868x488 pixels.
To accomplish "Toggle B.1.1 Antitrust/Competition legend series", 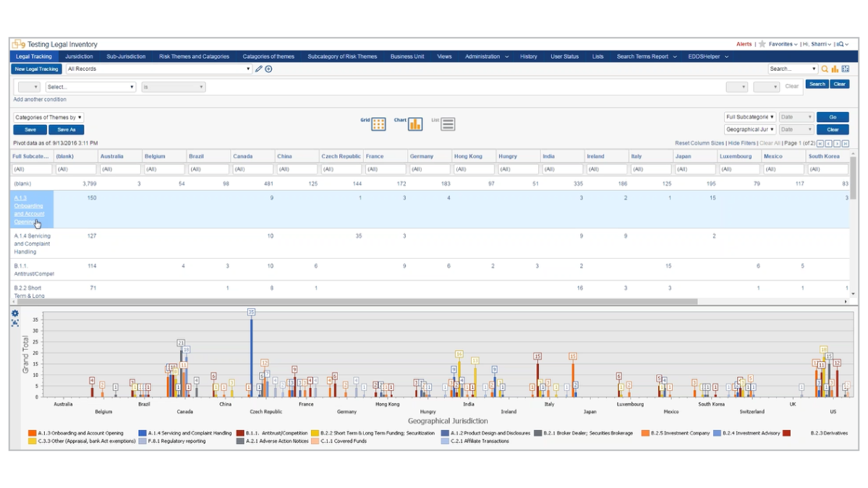I will pos(240,433).
